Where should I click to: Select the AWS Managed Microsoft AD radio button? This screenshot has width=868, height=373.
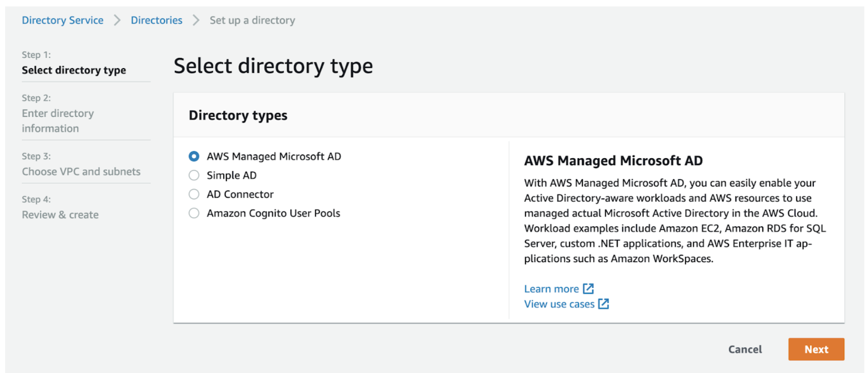pyautogui.click(x=194, y=156)
